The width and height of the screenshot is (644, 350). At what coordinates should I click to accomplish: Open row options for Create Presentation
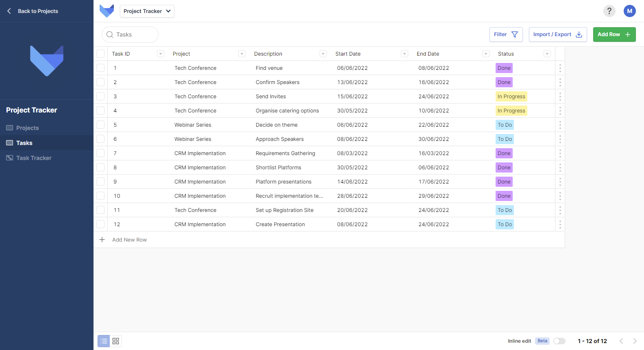tap(560, 224)
